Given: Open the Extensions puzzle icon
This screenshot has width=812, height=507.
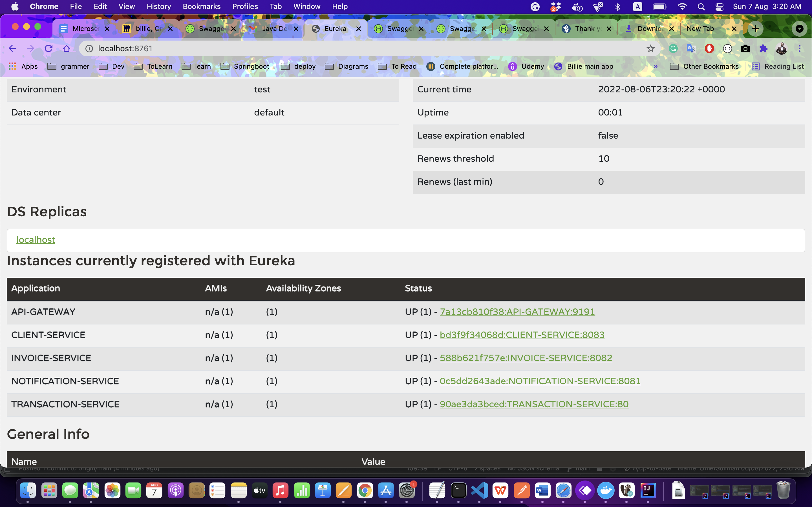Looking at the screenshot, I should 763,49.
